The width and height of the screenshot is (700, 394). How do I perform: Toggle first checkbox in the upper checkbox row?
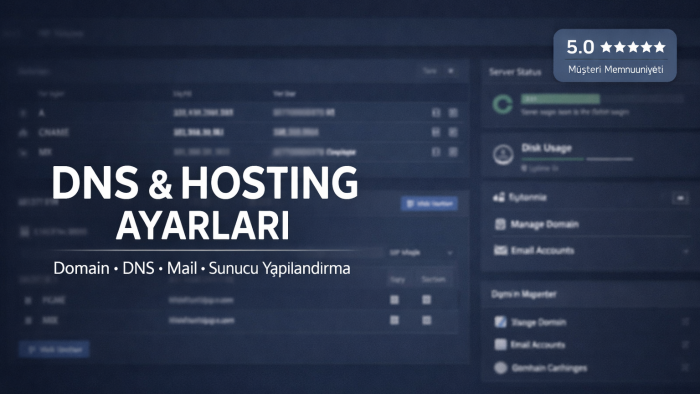pos(394,300)
